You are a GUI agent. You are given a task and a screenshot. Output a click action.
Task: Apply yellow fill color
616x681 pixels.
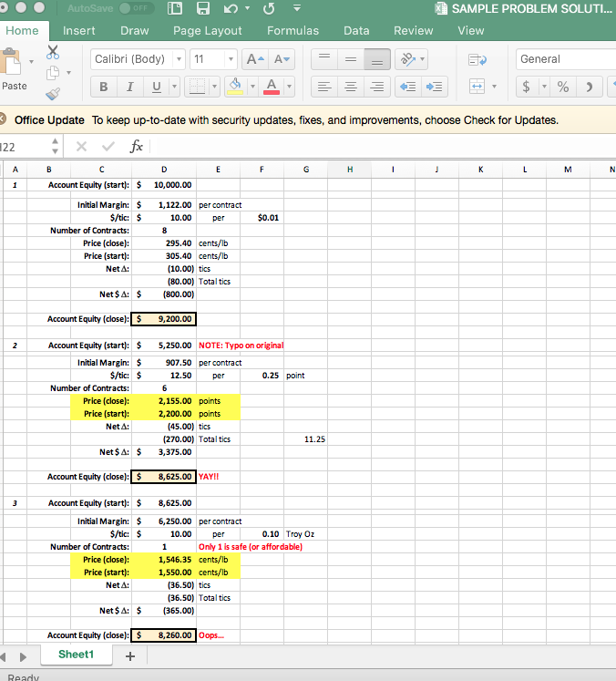click(235, 87)
